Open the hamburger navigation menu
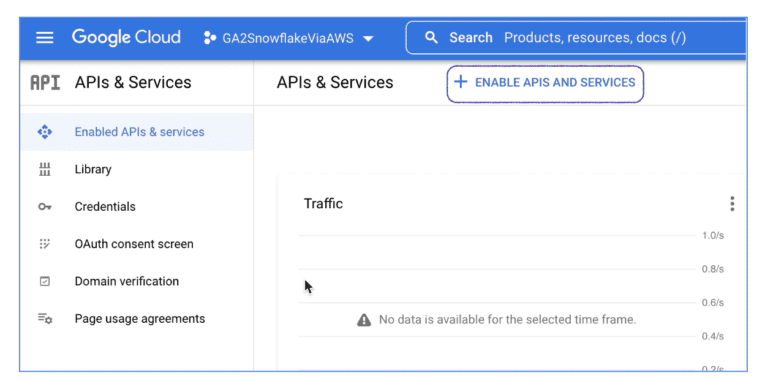This screenshot has height=381, width=768. pos(45,38)
